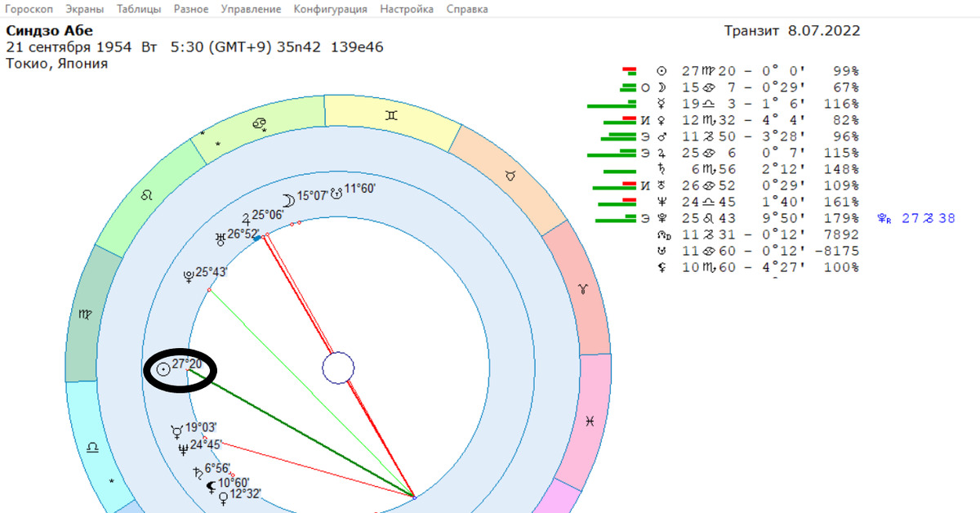The image size is (980, 513).
Task: Click the 25°43' degree label beside Pluto
Action: (x=212, y=271)
